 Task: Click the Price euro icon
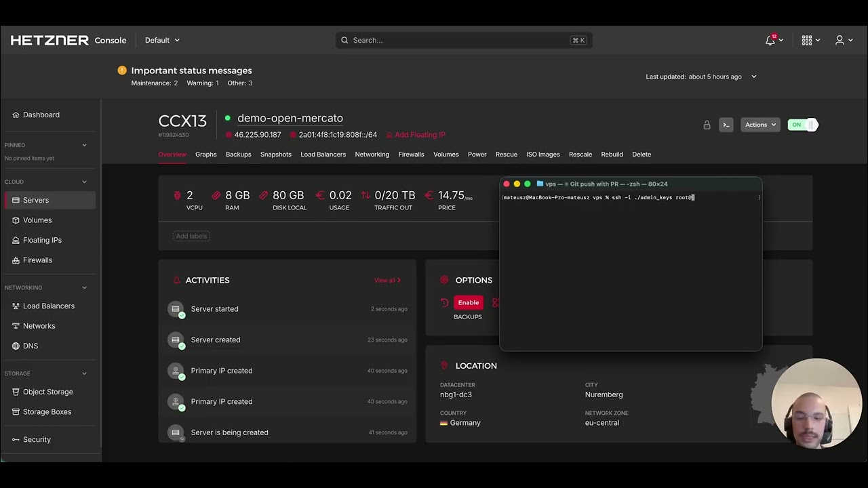click(x=429, y=195)
